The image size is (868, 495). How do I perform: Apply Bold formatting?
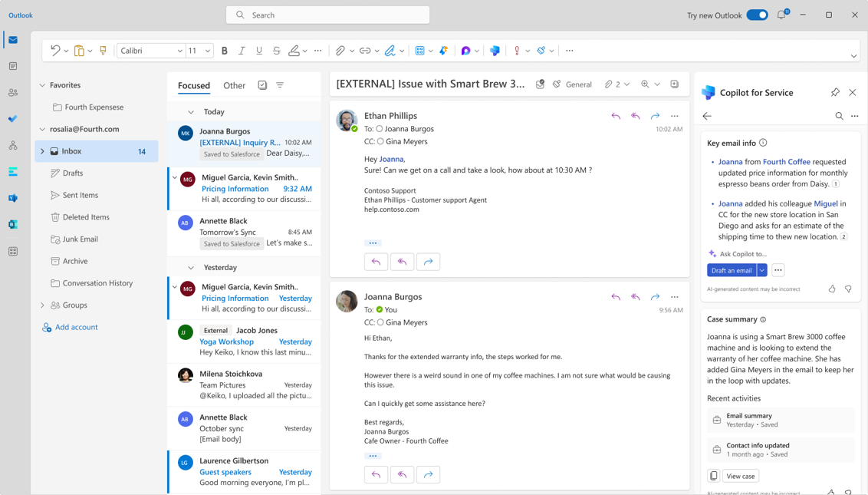tap(224, 51)
